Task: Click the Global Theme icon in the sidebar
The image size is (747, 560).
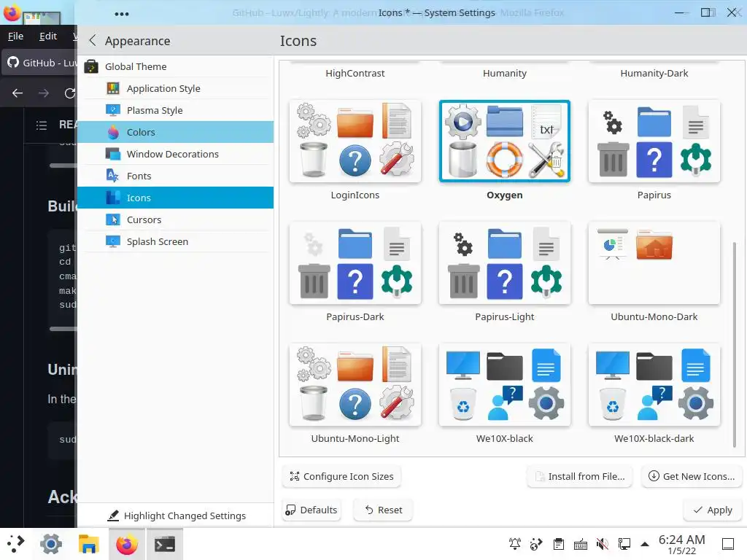Action: point(91,66)
